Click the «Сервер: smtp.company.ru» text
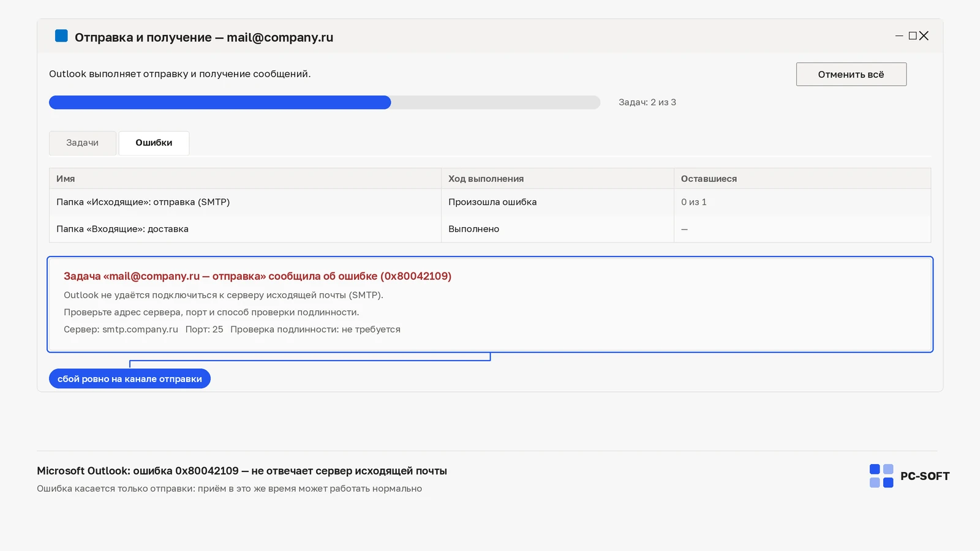The width and height of the screenshot is (980, 551). coord(121,329)
